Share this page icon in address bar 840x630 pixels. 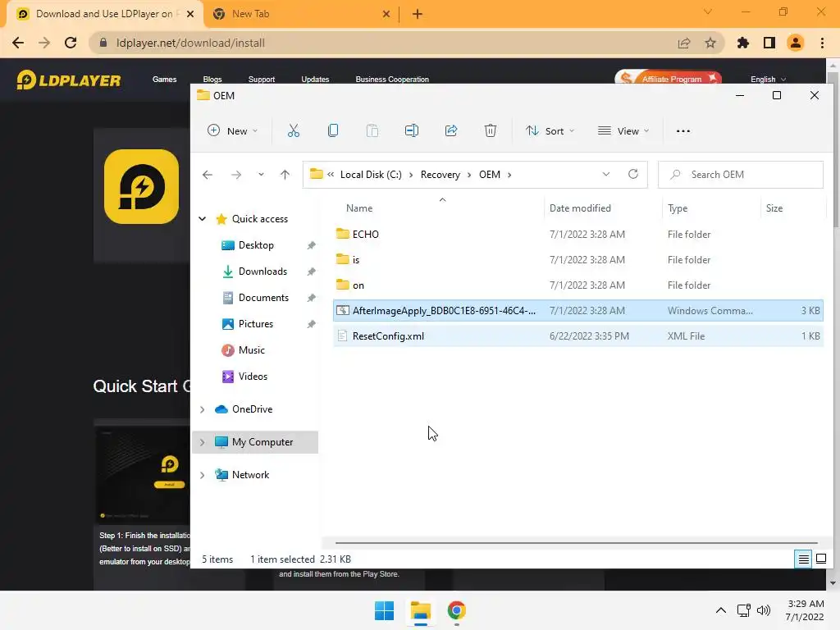point(684,43)
